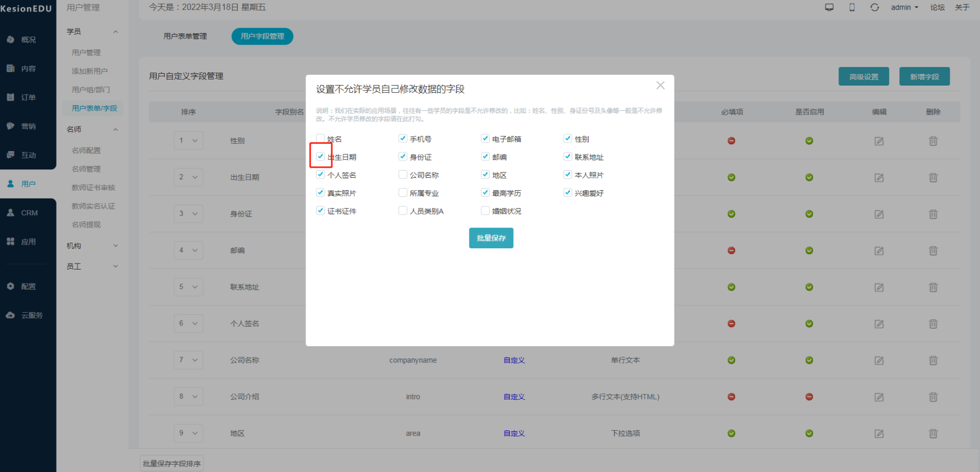
Task: Open 配置 settings in the sidebar
Action: pos(28,286)
